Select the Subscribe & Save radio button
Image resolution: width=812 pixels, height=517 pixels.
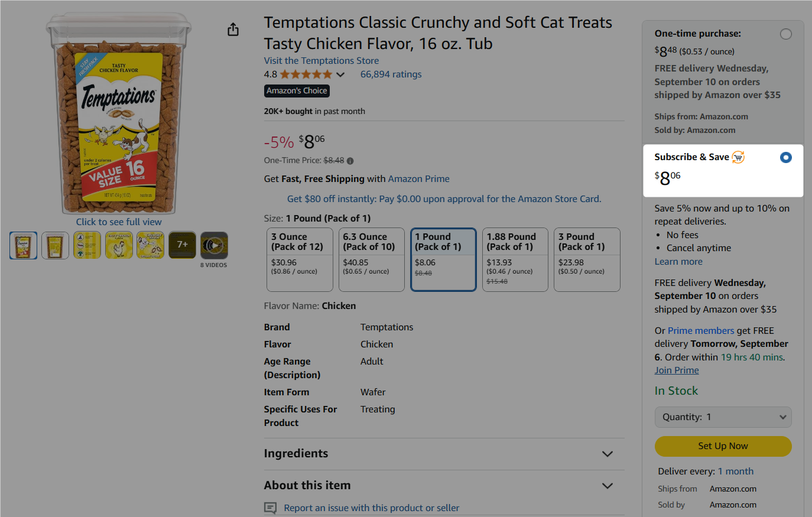pyautogui.click(x=785, y=158)
